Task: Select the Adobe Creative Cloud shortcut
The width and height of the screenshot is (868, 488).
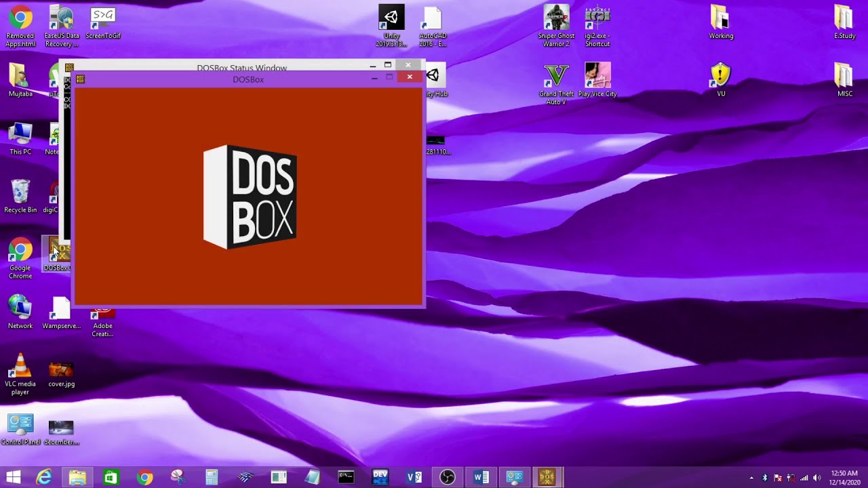Action: point(103,322)
